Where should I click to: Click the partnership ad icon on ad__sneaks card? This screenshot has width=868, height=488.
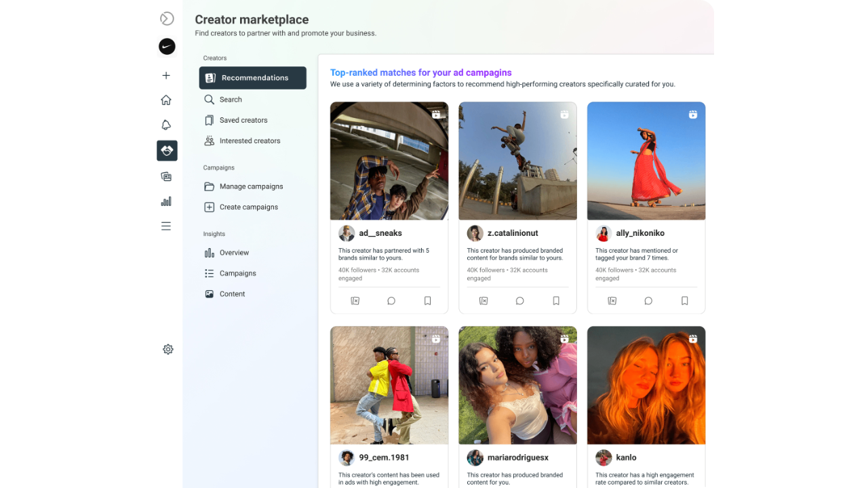pos(355,301)
